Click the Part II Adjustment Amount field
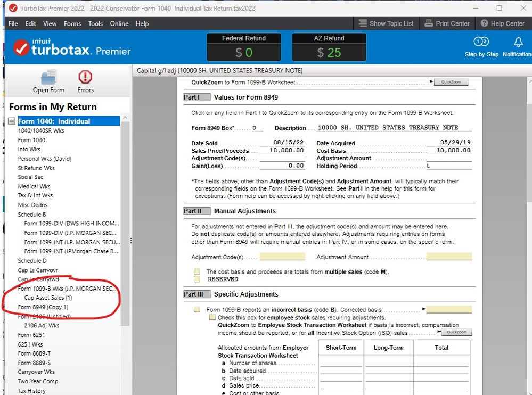The image size is (532, 395). (x=449, y=257)
